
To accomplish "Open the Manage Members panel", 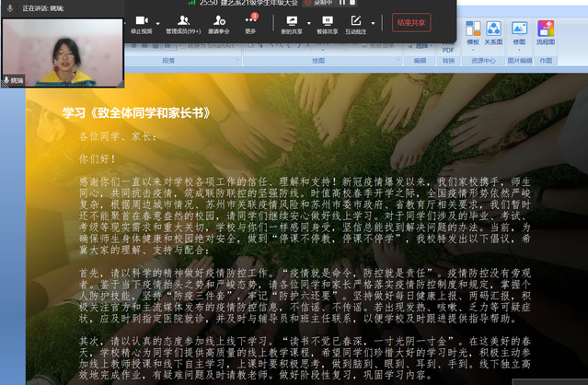I will coord(182,20).
